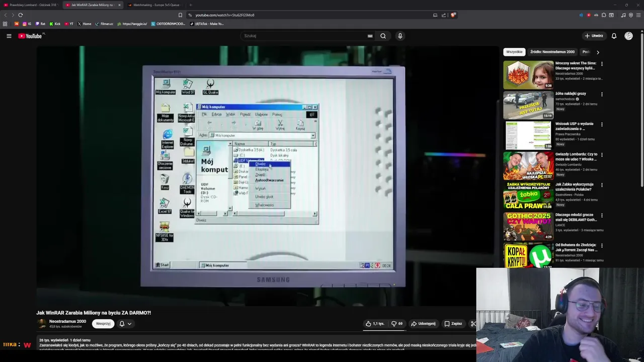The height and width of the screenshot is (362, 644).
Task: Open the Brave Shields lion icon
Action: (x=453, y=15)
